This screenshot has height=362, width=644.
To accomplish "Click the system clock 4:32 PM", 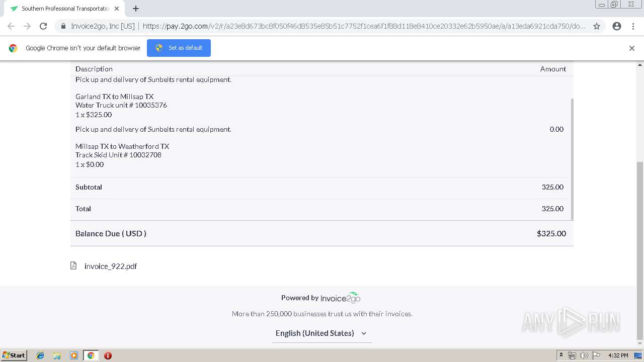I will (618, 355).
